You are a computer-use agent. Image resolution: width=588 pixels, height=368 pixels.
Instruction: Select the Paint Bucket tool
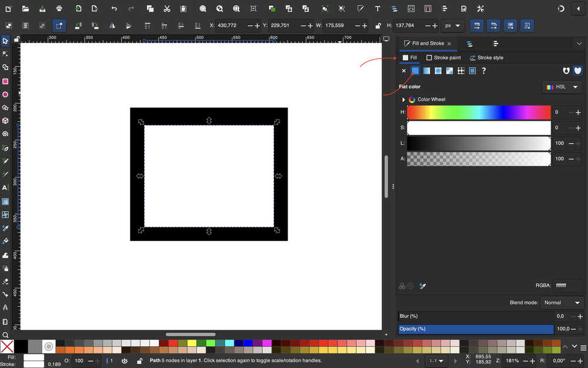pos(5,241)
